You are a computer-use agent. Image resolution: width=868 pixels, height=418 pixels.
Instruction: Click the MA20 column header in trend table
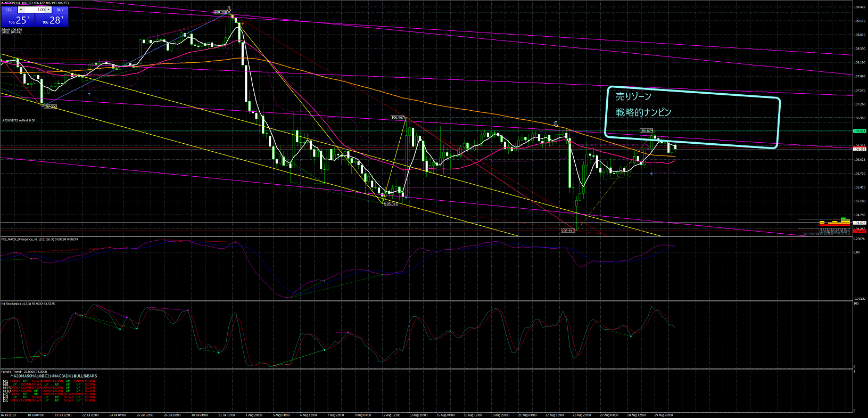click(15, 376)
